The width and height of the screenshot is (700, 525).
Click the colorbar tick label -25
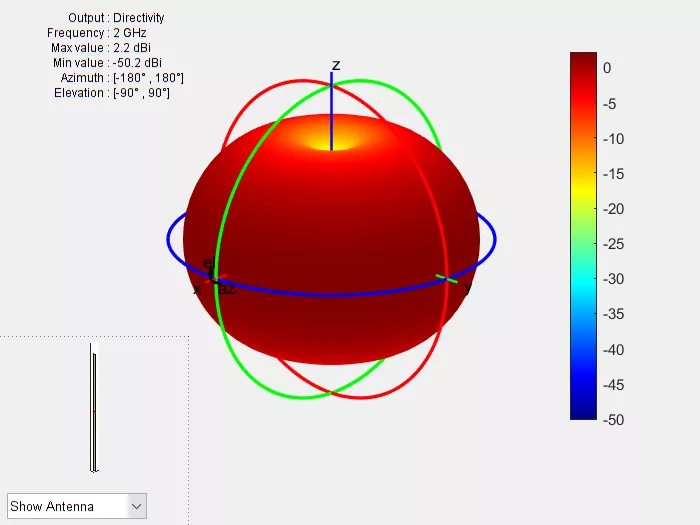click(613, 244)
